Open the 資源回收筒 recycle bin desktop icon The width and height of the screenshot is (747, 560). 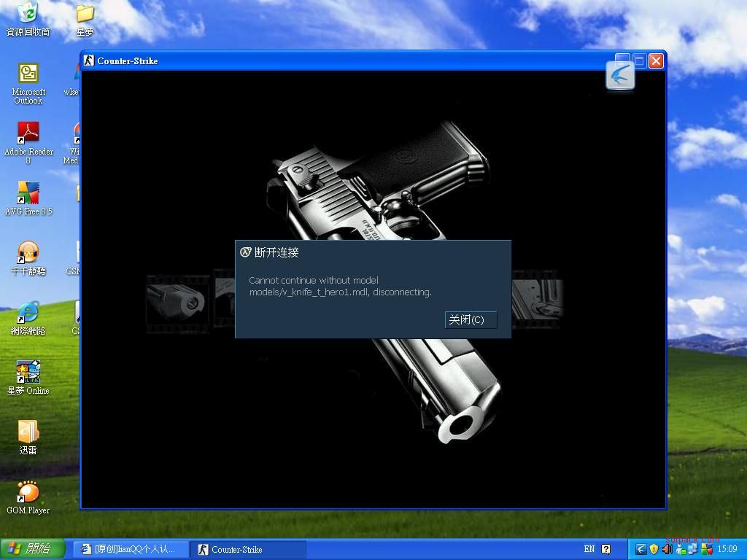(28, 13)
